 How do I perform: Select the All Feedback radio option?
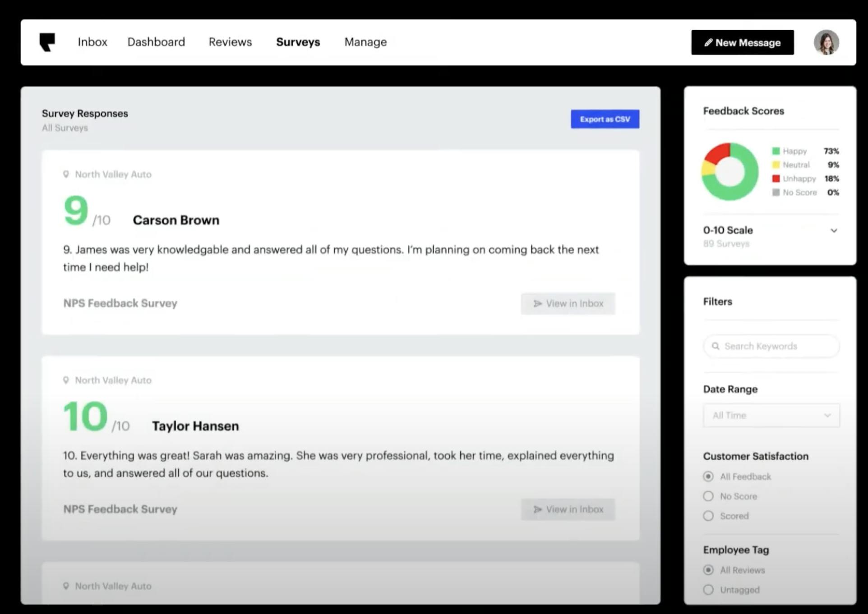708,477
